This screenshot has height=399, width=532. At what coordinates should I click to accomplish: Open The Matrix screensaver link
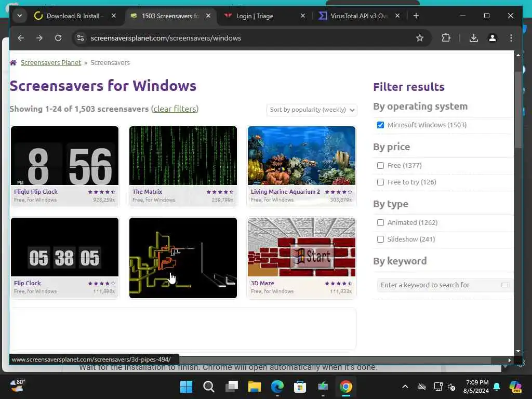point(147,192)
